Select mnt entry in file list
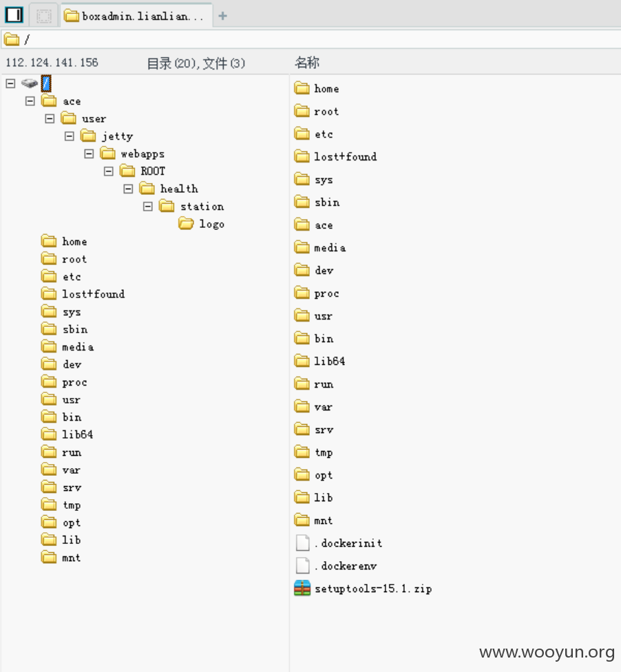 (314, 521)
